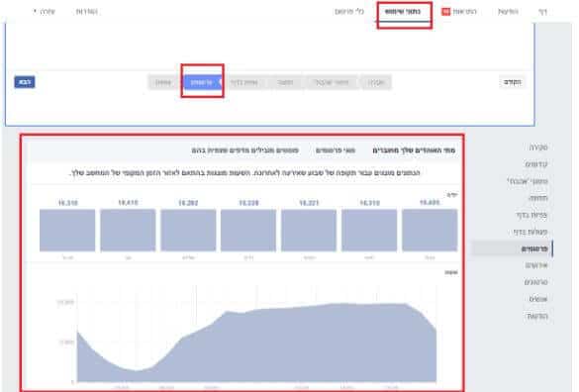Open קידומים in the sidebar

point(536,164)
